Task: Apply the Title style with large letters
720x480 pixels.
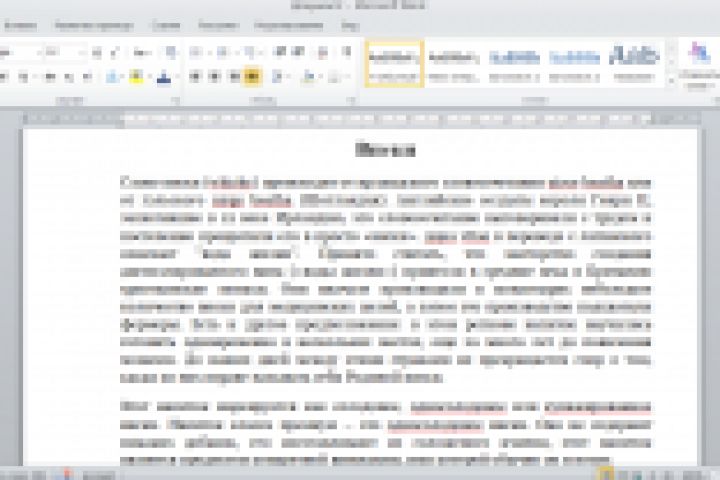Action: coord(634,64)
